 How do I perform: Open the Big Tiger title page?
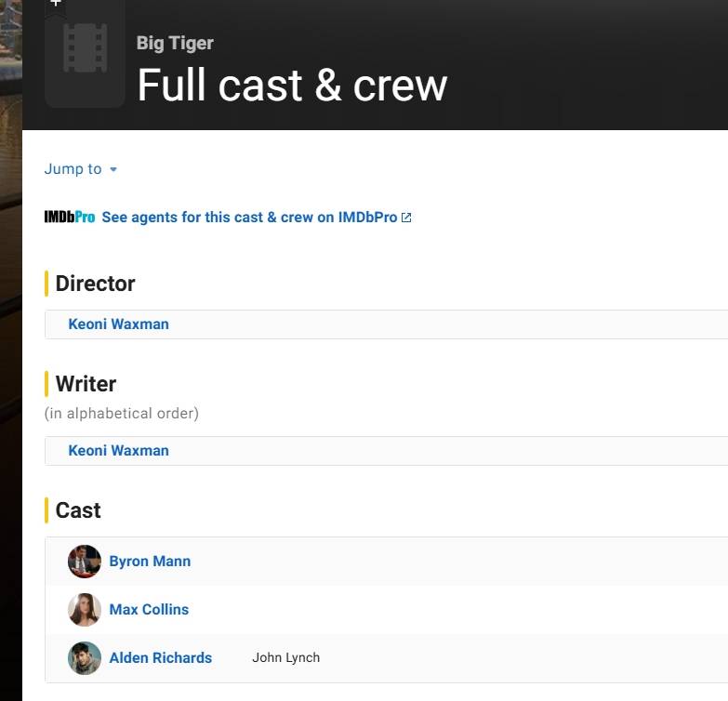click(x=175, y=43)
